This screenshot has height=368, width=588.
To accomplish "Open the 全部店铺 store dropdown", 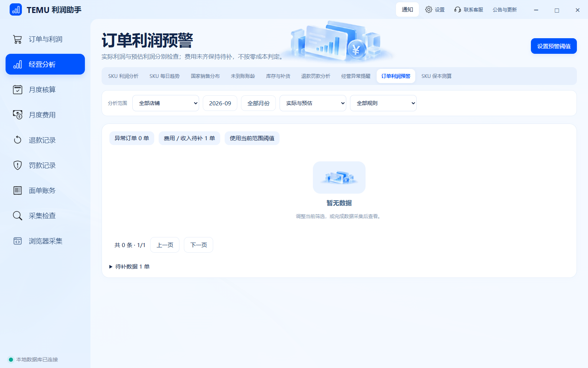I will coord(166,103).
